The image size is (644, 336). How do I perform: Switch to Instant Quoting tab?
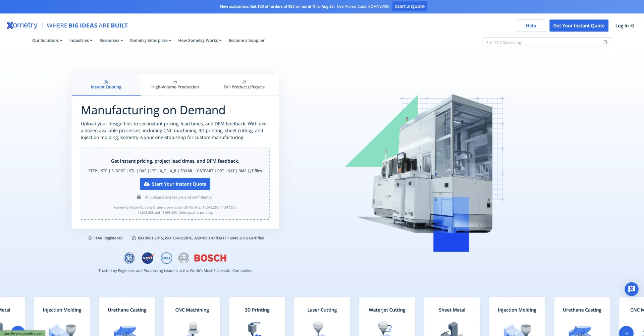pos(106,85)
